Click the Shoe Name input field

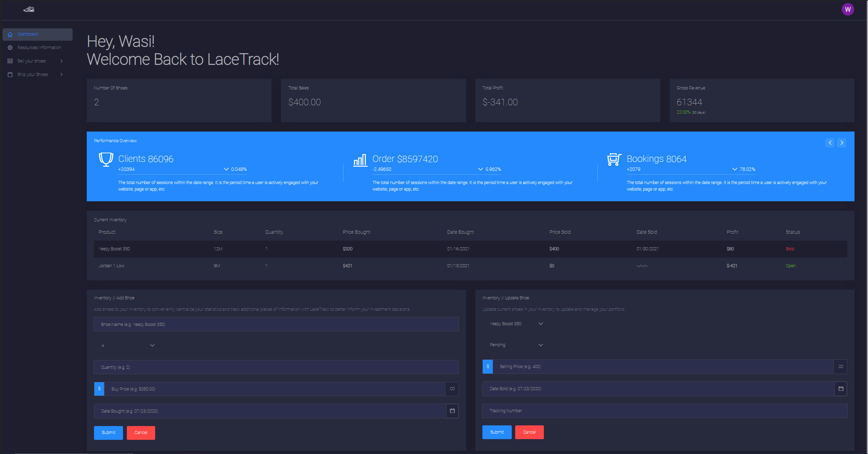coord(276,324)
